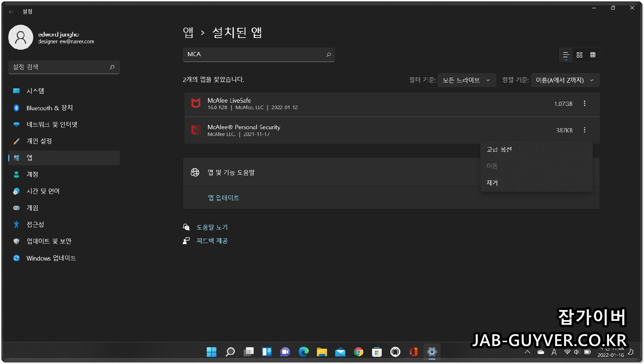Open 시간 및 언어 settings
644x364 pixels.
[x=64, y=191]
